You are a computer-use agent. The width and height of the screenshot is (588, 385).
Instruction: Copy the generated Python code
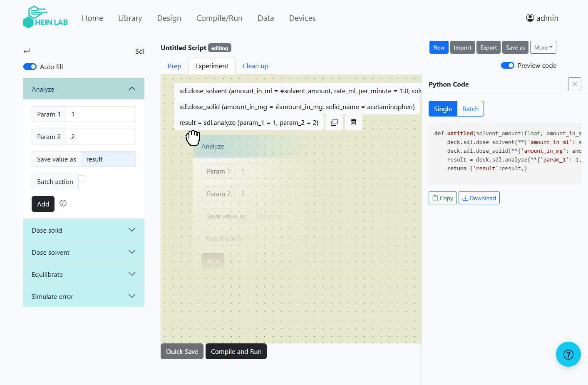[x=442, y=198]
